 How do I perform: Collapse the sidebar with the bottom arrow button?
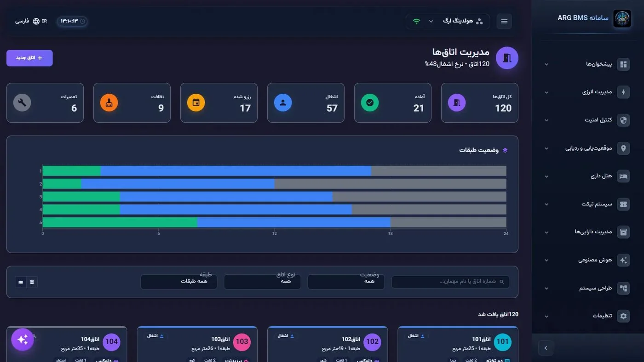[546, 348]
